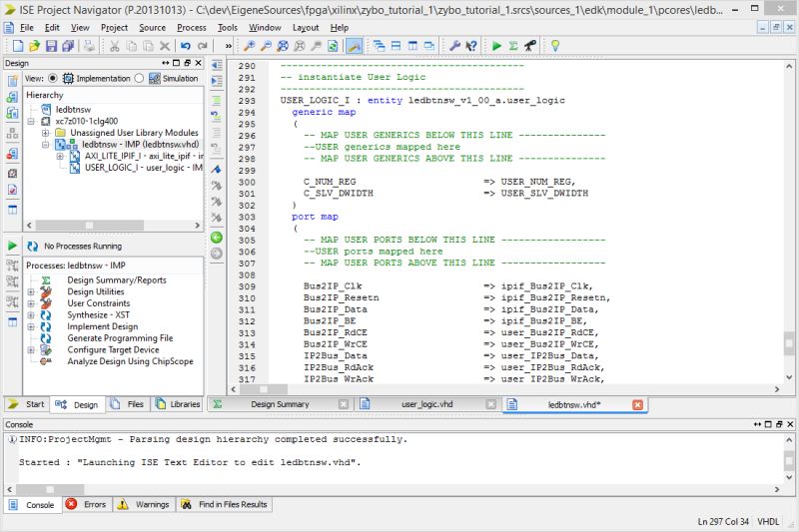Click VHDL language indicator in status bar
This screenshot has height=532, width=799.
tap(768, 522)
